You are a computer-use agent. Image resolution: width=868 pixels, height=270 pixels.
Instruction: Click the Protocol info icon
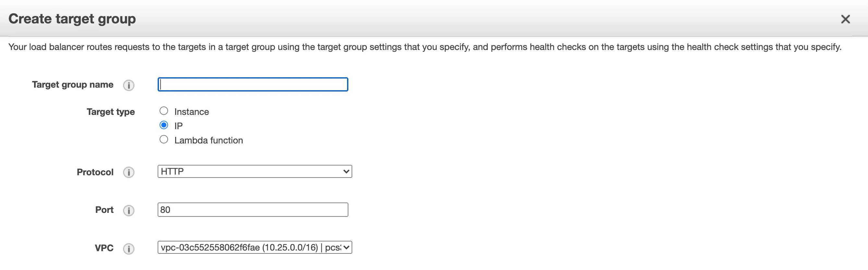(128, 172)
